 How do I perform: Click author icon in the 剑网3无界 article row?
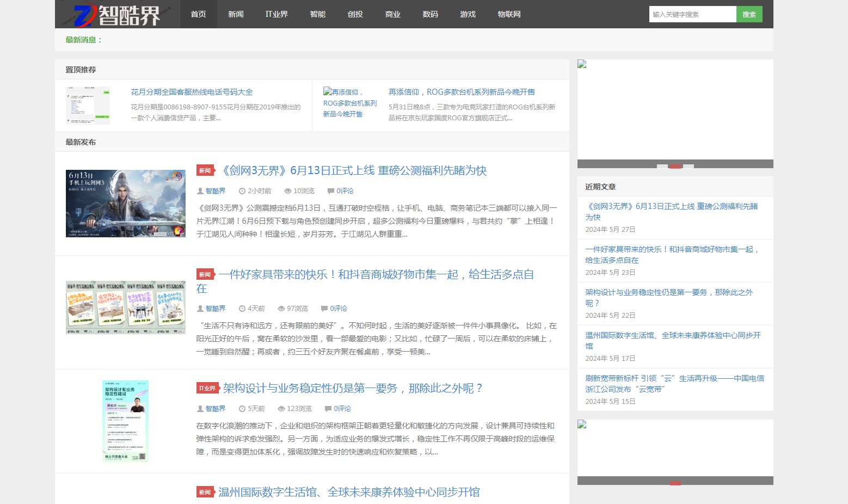[x=200, y=191]
